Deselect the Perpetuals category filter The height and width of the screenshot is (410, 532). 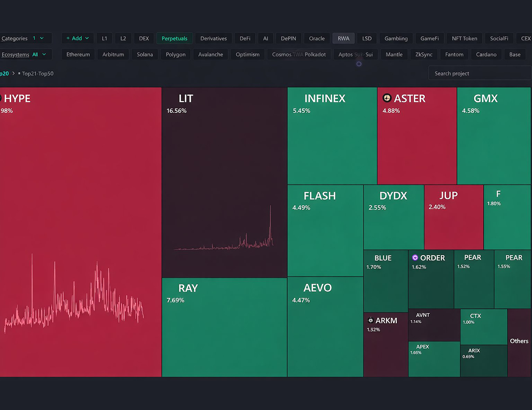(175, 39)
